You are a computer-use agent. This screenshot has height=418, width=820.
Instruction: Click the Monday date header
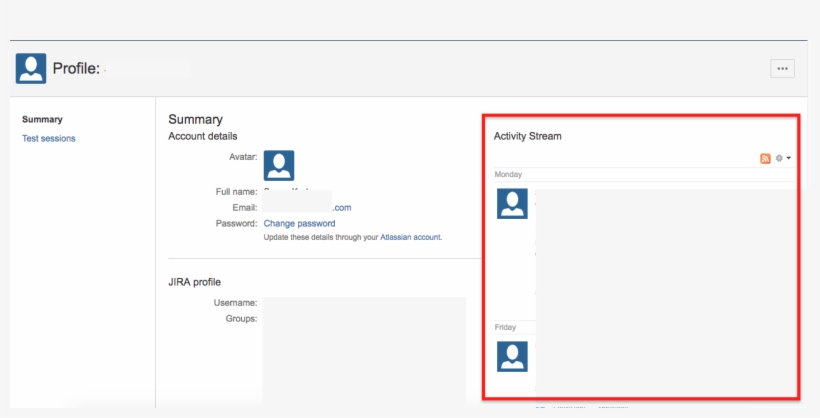pyautogui.click(x=508, y=174)
